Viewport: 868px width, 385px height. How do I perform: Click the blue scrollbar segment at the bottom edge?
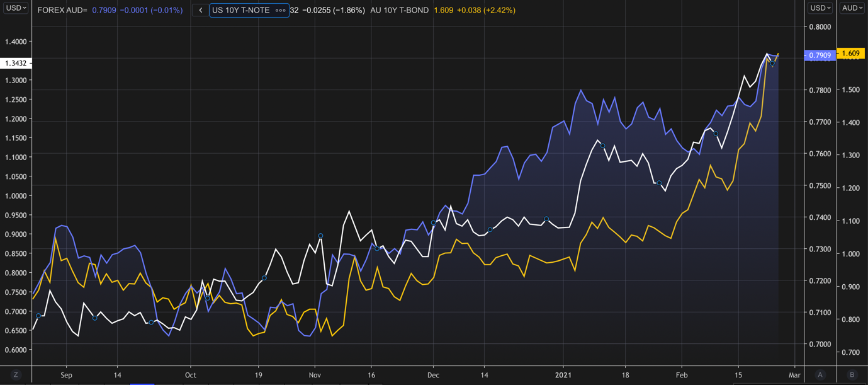(x=142, y=383)
